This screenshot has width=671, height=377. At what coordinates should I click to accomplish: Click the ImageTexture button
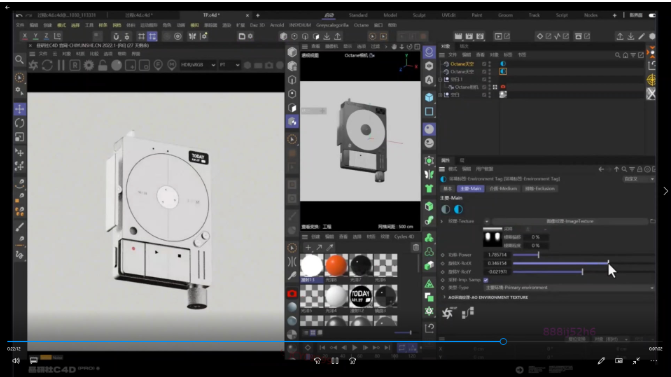(570, 221)
